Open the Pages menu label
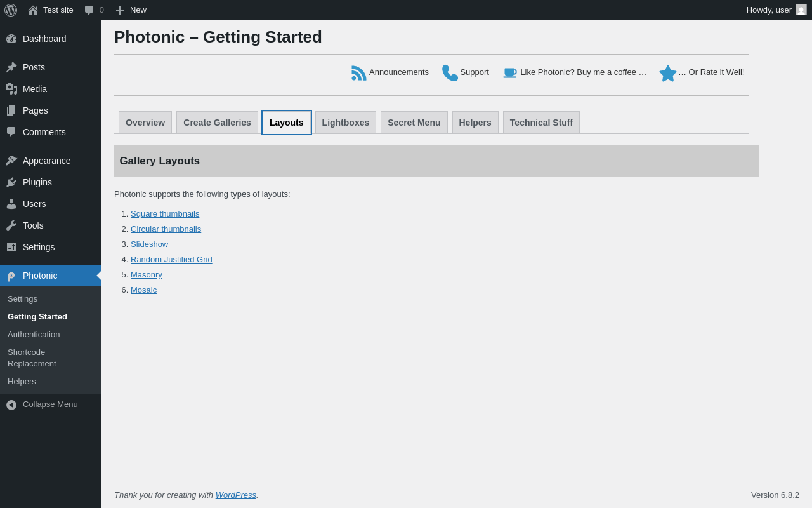The width and height of the screenshot is (812, 508). click(36, 110)
